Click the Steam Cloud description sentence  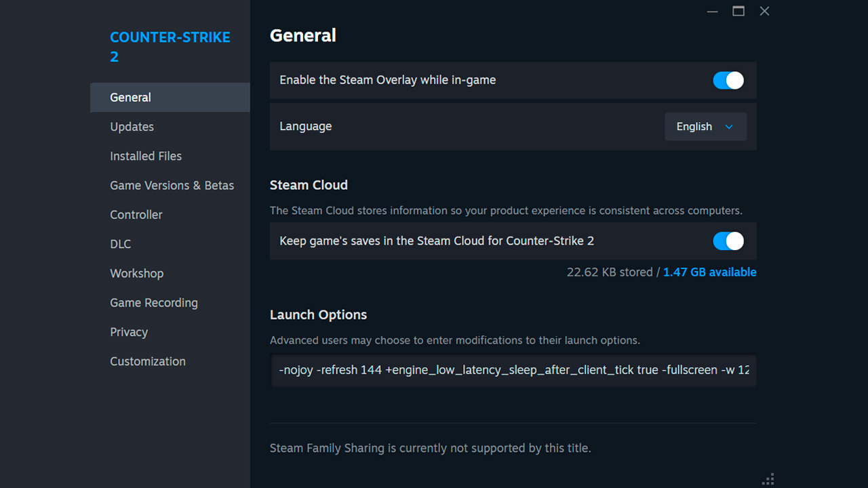[506, 210]
